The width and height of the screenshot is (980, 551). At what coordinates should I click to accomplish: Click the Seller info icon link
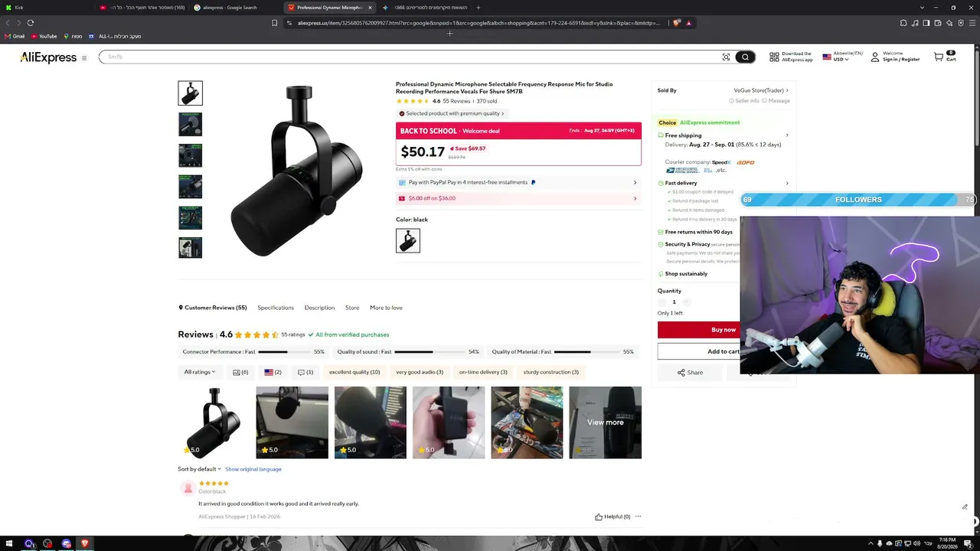click(744, 101)
